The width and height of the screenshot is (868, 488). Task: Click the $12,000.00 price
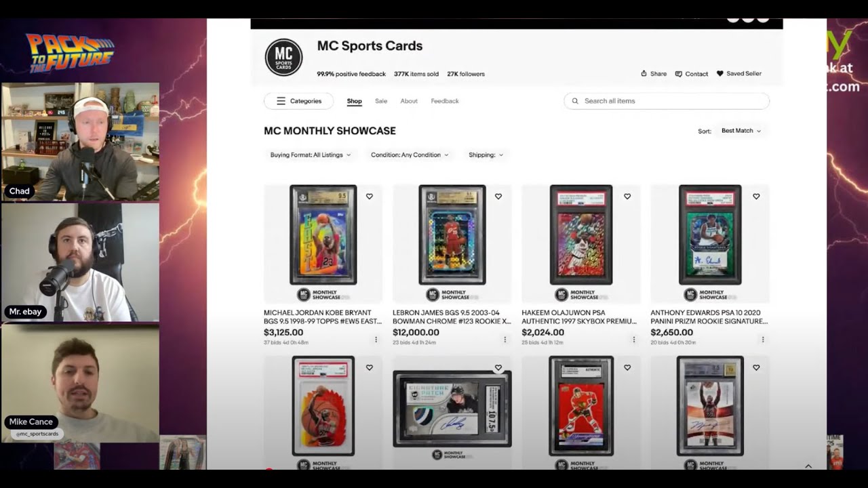416,333
